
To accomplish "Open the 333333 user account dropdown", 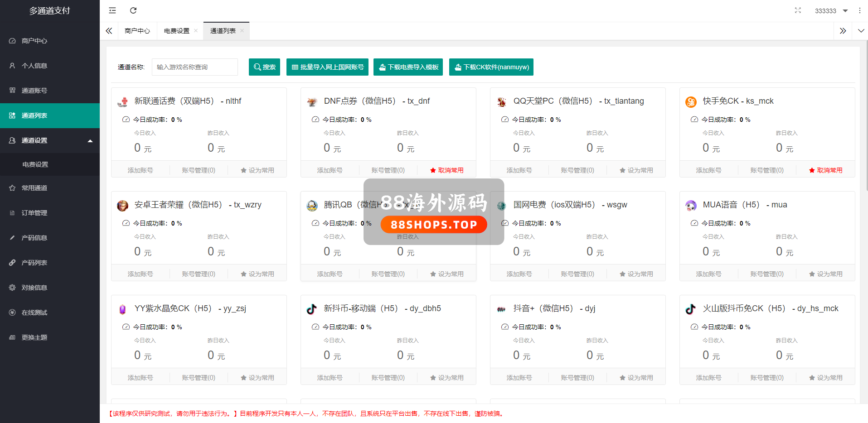I will (831, 11).
